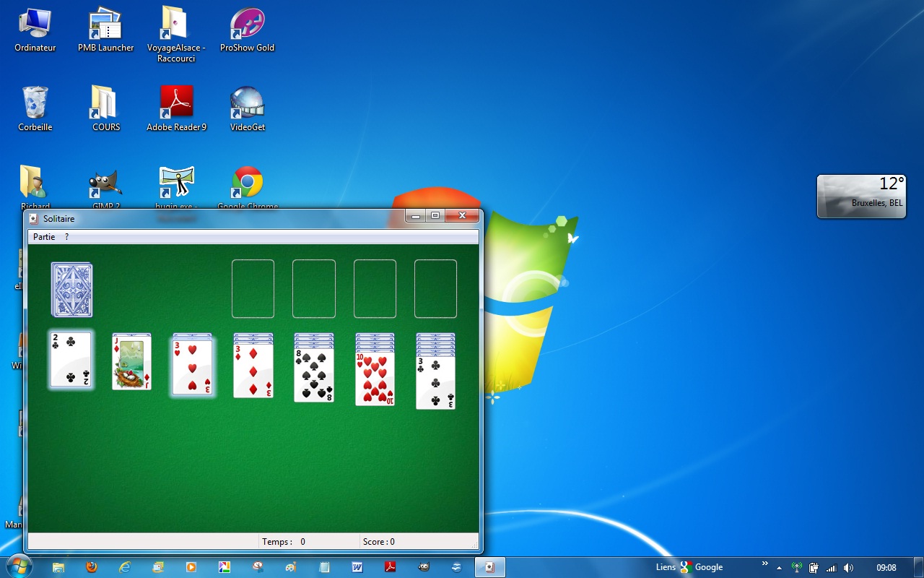The image size is (924, 578).
Task: Open the Bruxelles weather gadget
Action: coord(861,196)
